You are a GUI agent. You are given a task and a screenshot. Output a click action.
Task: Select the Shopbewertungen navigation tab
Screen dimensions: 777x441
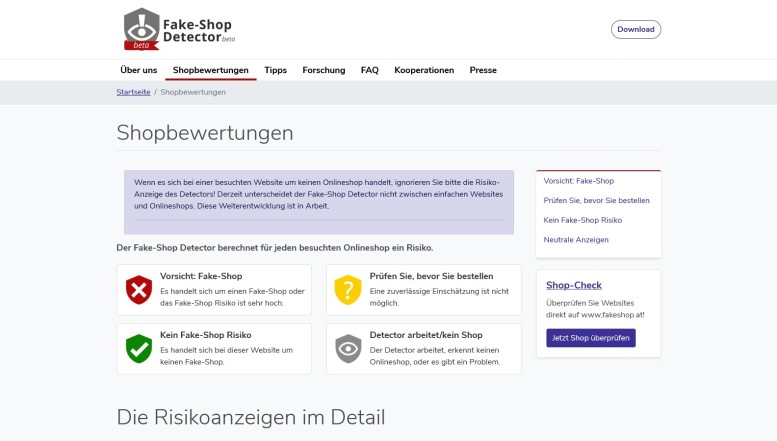pos(210,70)
